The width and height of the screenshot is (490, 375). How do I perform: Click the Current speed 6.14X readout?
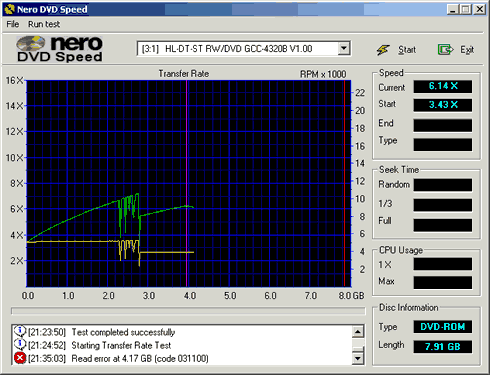click(x=443, y=86)
